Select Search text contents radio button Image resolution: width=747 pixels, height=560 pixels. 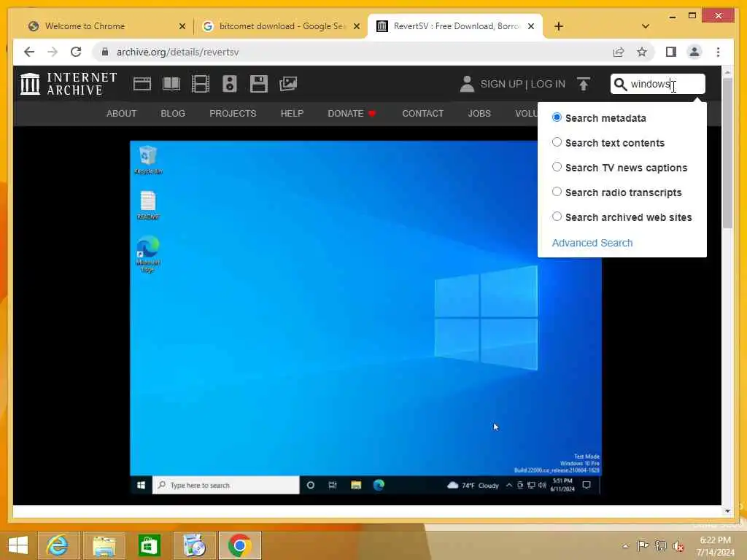pyautogui.click(x=557, y=142)
